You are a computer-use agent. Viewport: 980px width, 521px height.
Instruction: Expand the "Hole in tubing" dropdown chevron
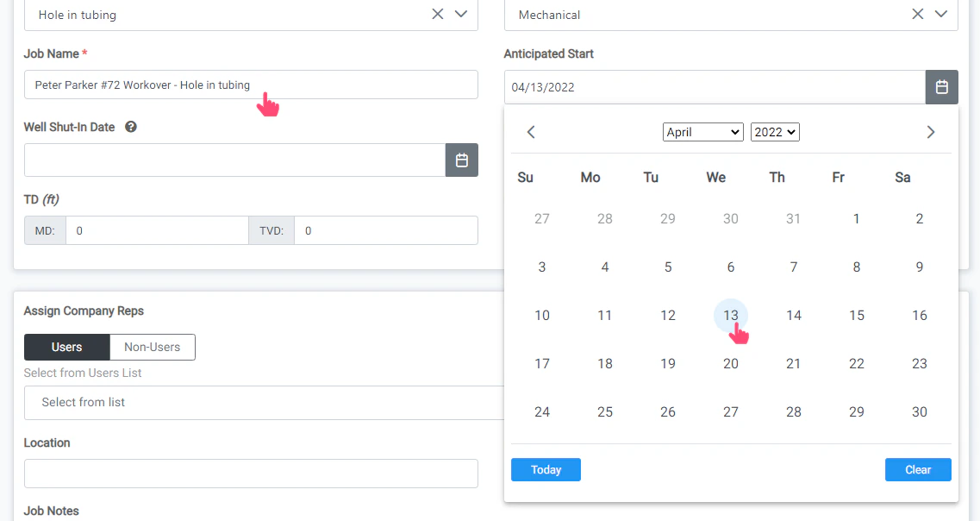[461, 14]
